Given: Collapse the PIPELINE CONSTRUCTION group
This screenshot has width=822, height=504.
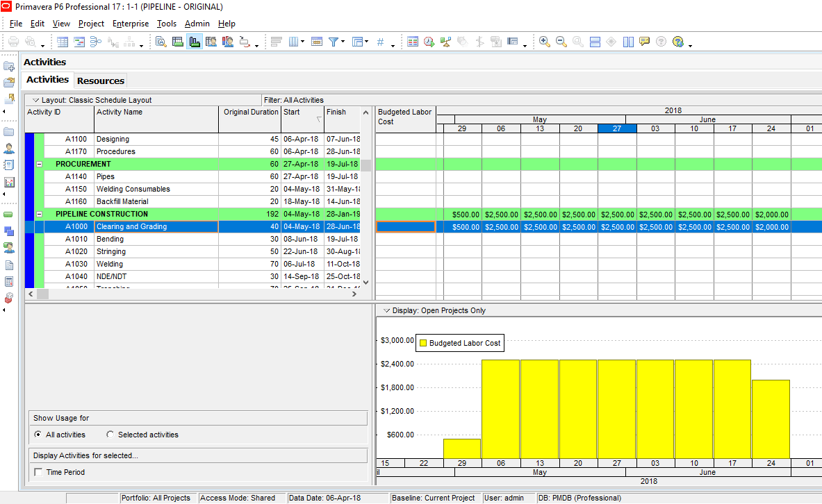Looking at the screenshot, I should pos(39,215).
